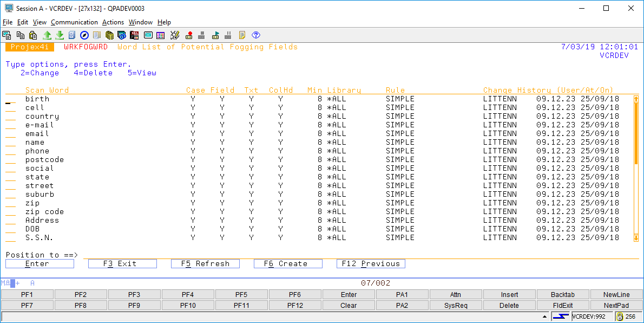Click the stacked pages toolbar icon
The image size is (644, 323).
[x=96, y=35]
